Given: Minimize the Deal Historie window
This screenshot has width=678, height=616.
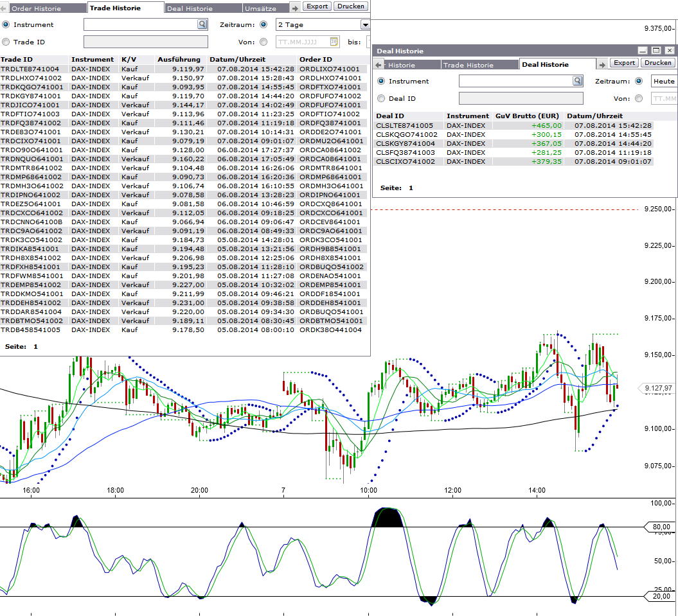Looking at the screenshot, I should (643, 51).
